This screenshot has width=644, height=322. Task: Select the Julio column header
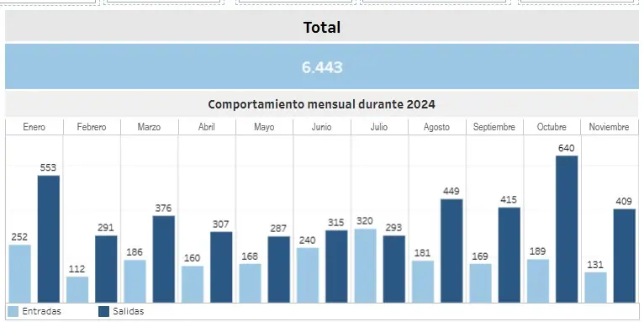pos(379,127)
